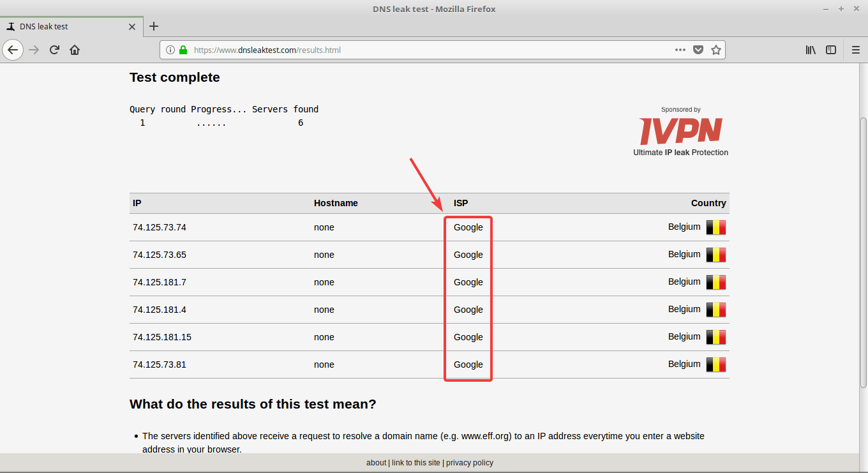Open the privacy policy link
The width and height of the screenshot is (868, 473).
tap(469, 463)
